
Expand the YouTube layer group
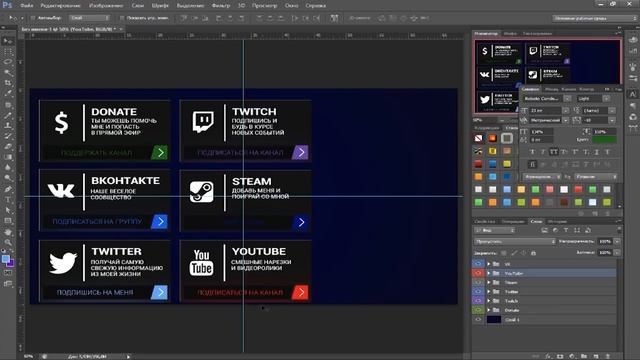[x=489, y=273]
